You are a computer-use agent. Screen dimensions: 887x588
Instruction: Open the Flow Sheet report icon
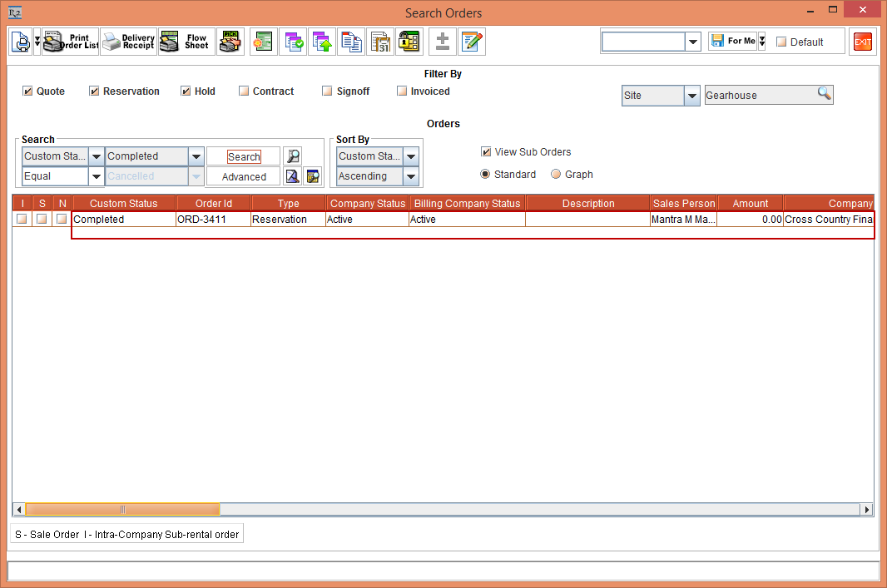[185, 42]
